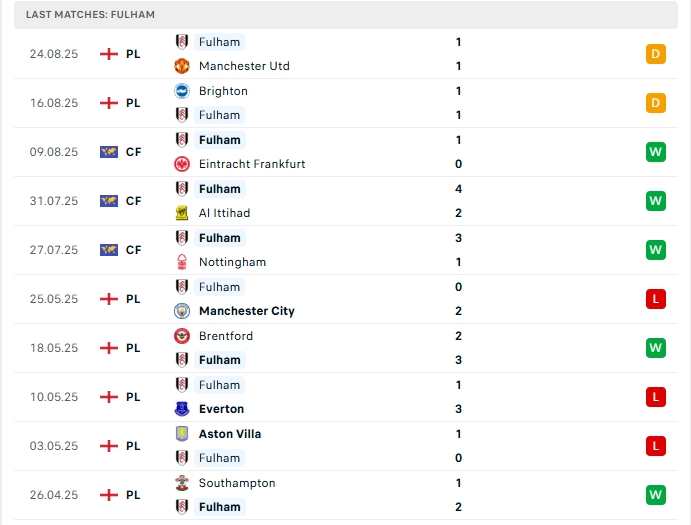Click the win badge for 09.08.25 match

pyautogui.click(x=656, y=152)
